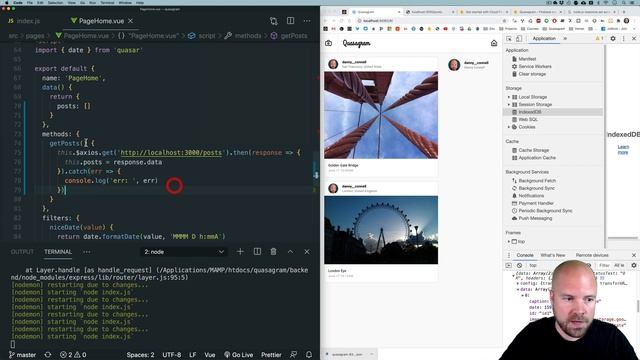Click Prettier in the status bar
Image resolution: width=640 pixels, height=360 pixels.
click(x=271, y=355)
